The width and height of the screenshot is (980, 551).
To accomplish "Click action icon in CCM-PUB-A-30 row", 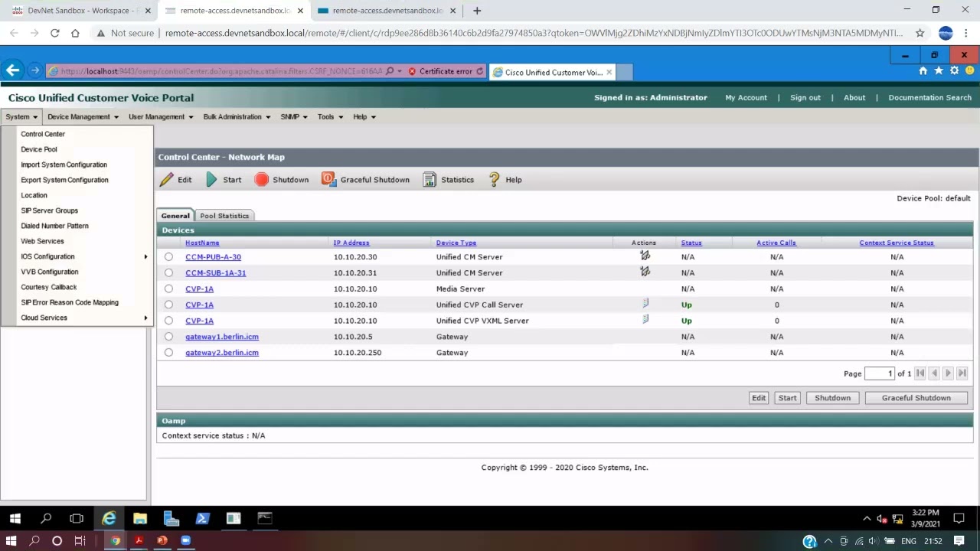I will [645, 256].
